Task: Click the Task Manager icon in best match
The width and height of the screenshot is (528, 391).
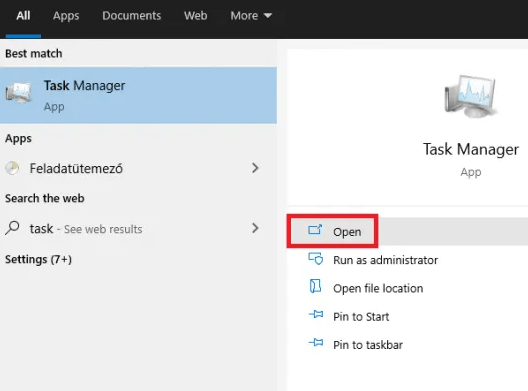Action: [19, 92]
